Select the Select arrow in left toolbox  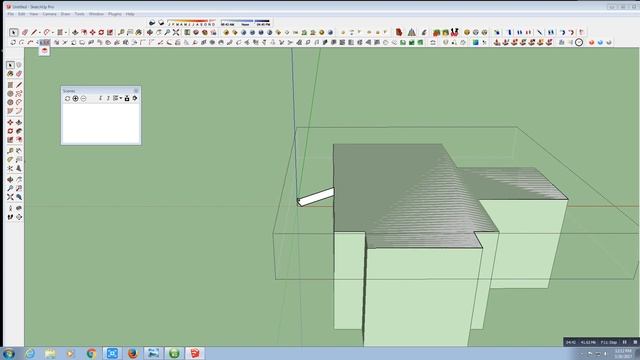(10, 65)
